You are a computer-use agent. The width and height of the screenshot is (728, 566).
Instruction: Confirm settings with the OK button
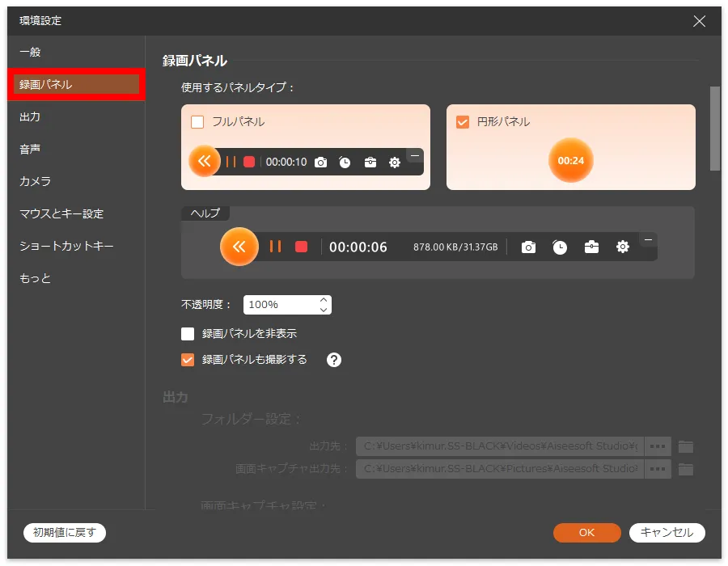[x=586, y=532]
